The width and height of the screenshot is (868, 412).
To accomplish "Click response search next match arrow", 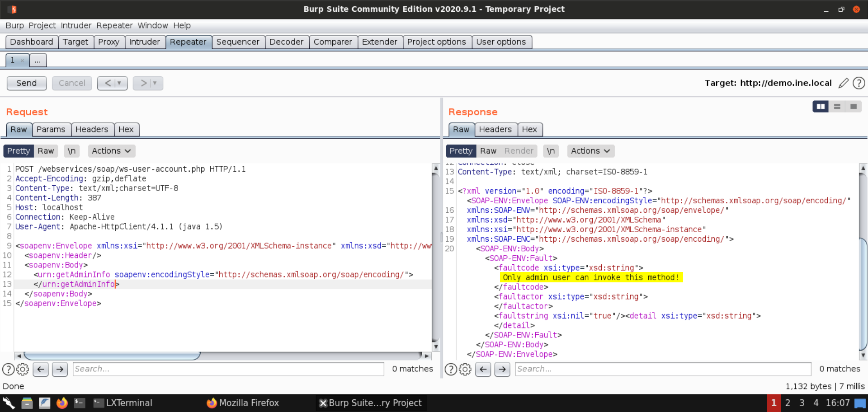I will click(502, 369).
